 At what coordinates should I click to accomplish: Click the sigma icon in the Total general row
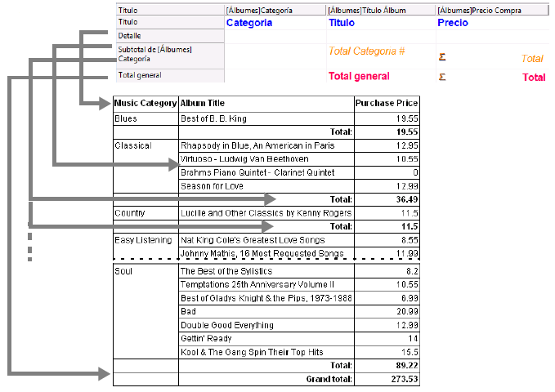tap(443, 77)
